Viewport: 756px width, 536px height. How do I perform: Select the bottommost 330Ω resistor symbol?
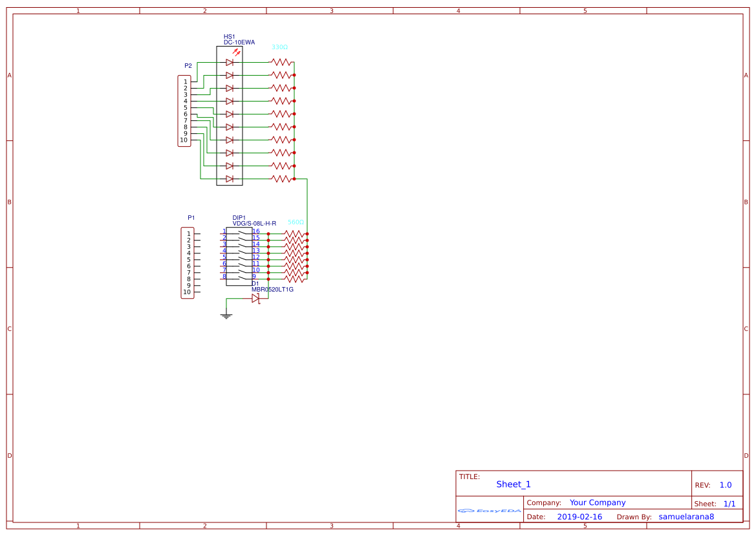[280, 178]
